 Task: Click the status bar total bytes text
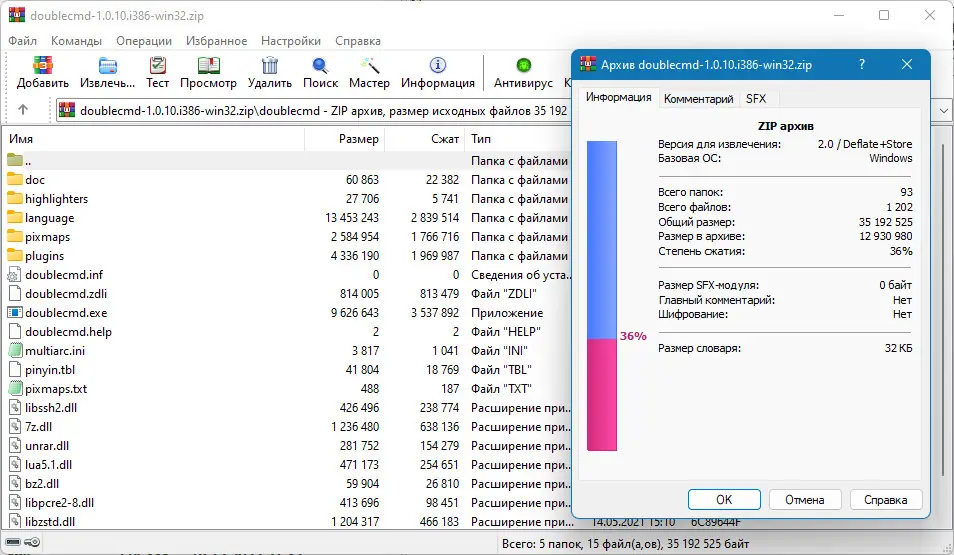pos(625,543)
